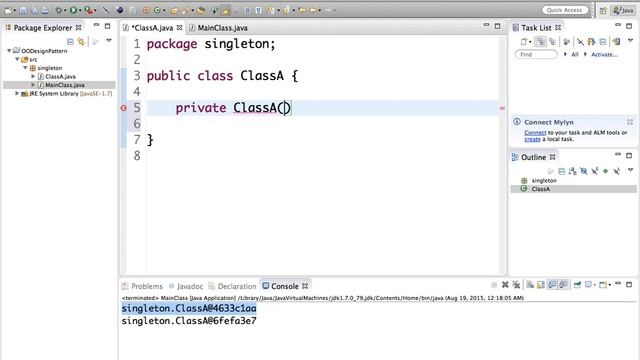
Task: Click the Quick Access search field
Action: (x=564, y=10)
